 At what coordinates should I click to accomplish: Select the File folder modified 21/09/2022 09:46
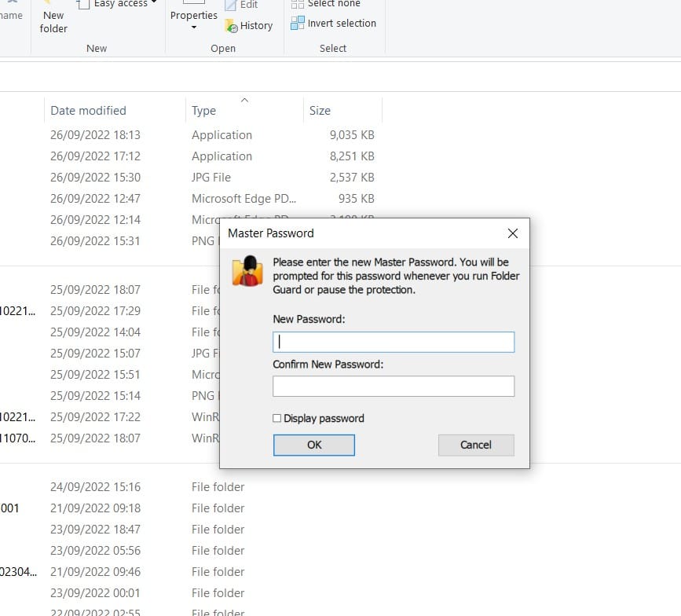[191, 572]
